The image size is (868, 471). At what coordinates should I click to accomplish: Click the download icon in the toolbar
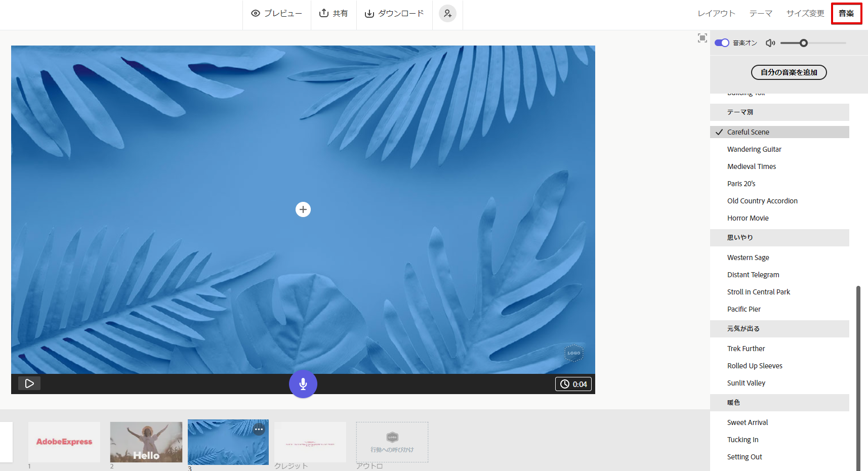coord(369,13)
